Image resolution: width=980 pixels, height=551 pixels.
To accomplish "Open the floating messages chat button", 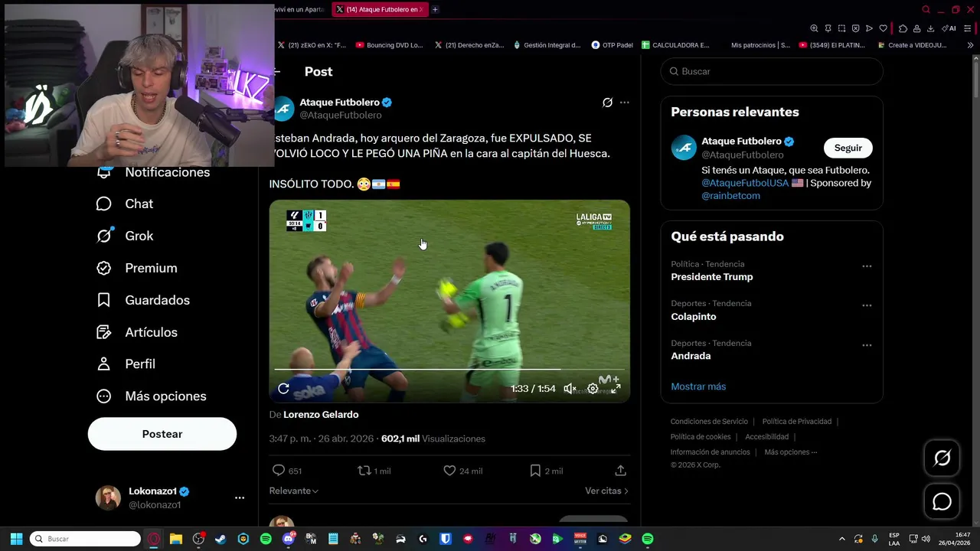I will point(942,502).
